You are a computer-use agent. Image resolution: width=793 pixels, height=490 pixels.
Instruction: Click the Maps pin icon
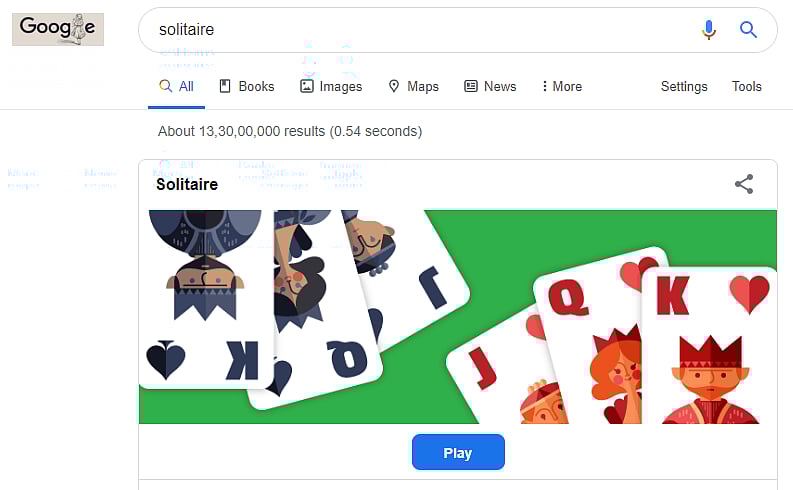393,86
